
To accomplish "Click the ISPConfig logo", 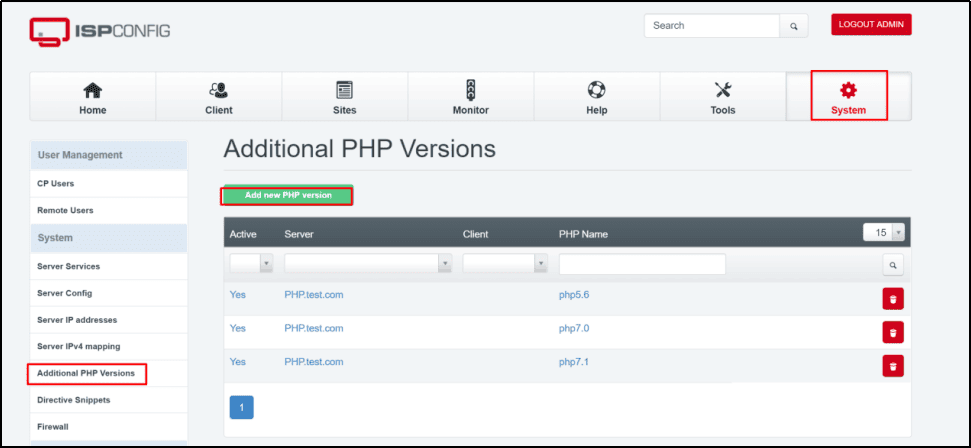I will tap(100, 31).
